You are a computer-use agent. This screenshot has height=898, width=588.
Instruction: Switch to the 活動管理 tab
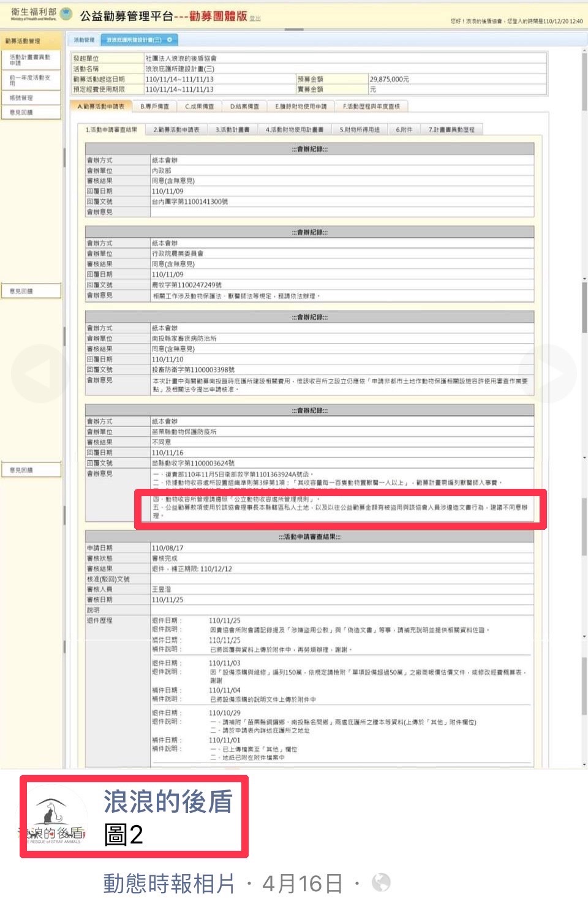pos(84,40)
